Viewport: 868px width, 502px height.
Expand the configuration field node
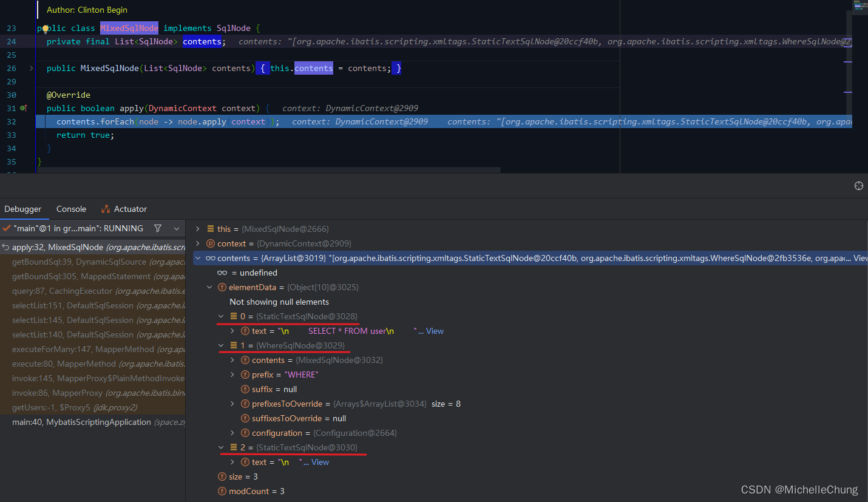pyautogui.click(x=232, y=433)
